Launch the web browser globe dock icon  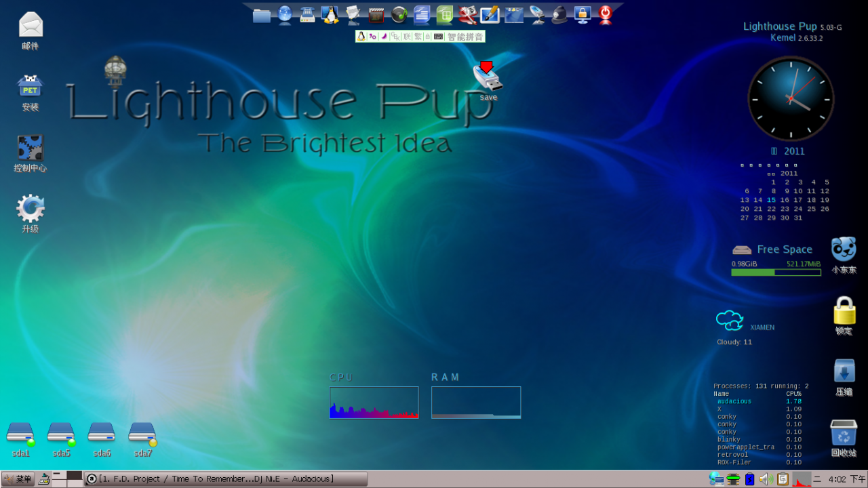[x=285, y=15]
